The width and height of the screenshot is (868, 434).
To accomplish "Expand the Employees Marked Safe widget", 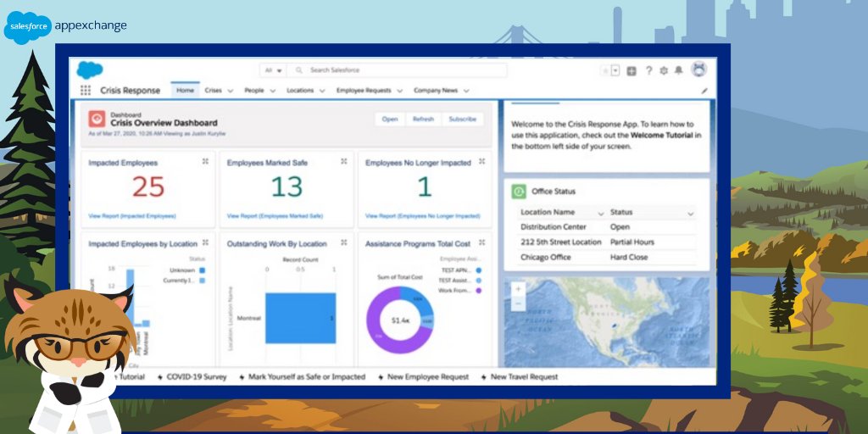I will [x=344, y=161].
